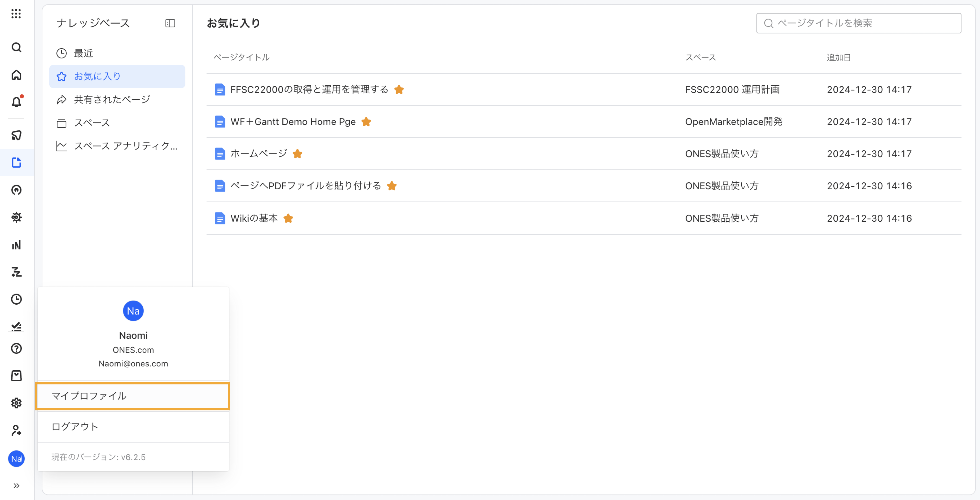Toggle star on ホームページ row
The width and height of the screenshot is (980, 500).
(x=297, y=154)
